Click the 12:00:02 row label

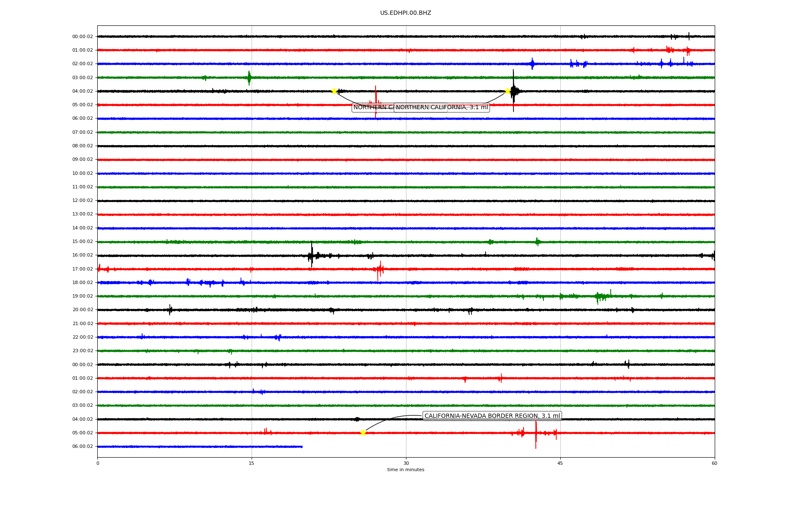[x=82, y=201]
